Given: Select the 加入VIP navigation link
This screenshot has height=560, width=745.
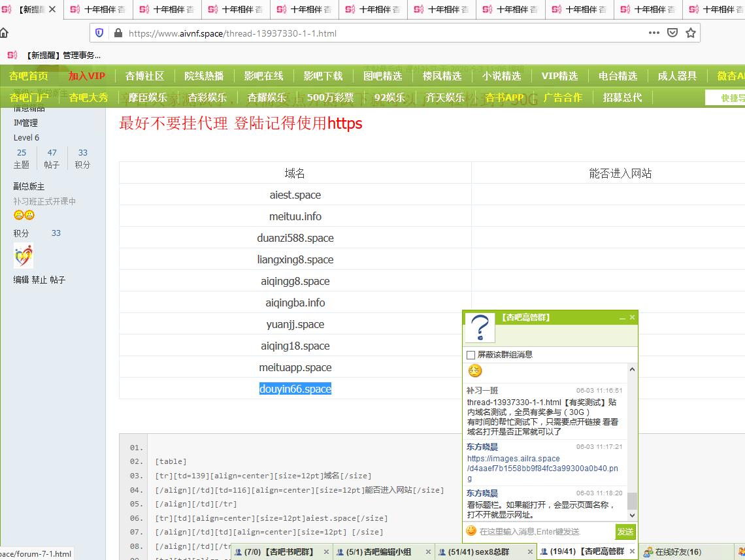Looking at the screenshot, I should click(x=87, y=76).
